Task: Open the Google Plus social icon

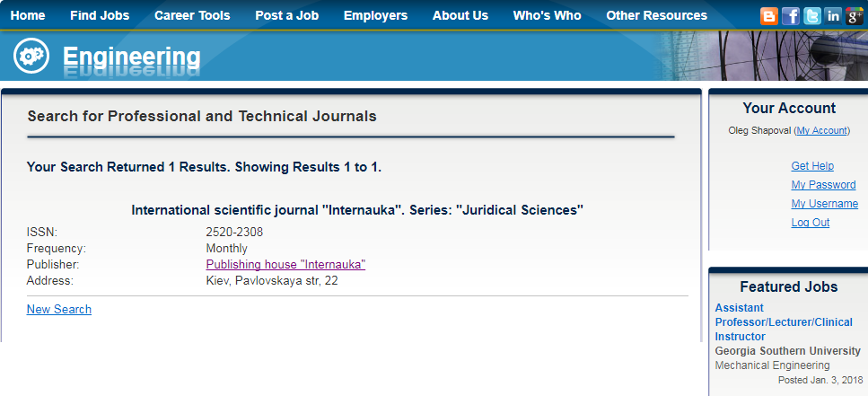Action: (855, 16)
